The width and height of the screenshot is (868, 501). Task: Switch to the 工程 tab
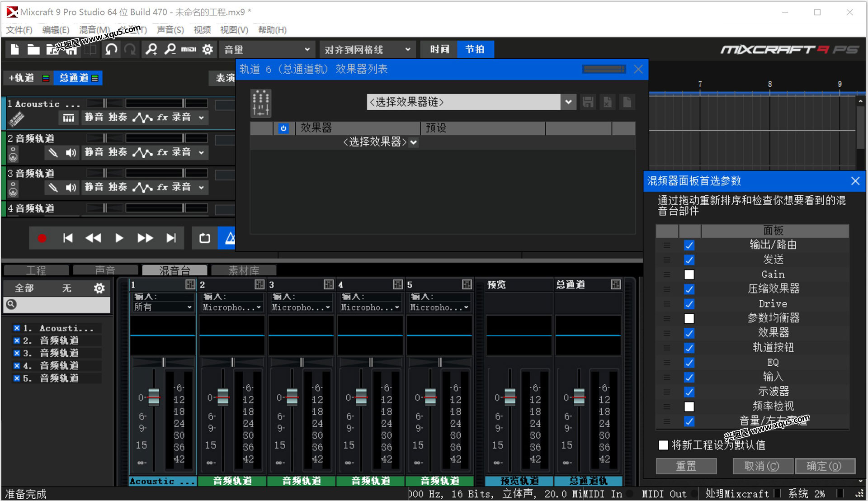click(36, 270)
